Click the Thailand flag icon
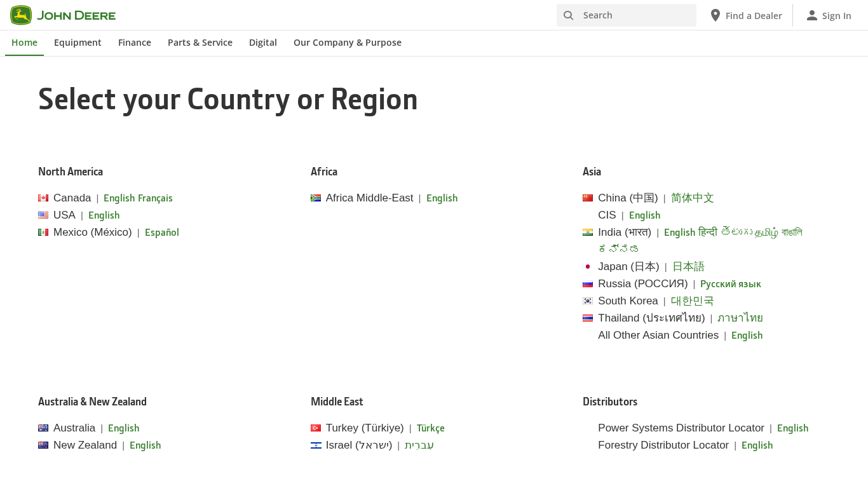The width and height of the screenshot is (868, 488). [588, 318]
